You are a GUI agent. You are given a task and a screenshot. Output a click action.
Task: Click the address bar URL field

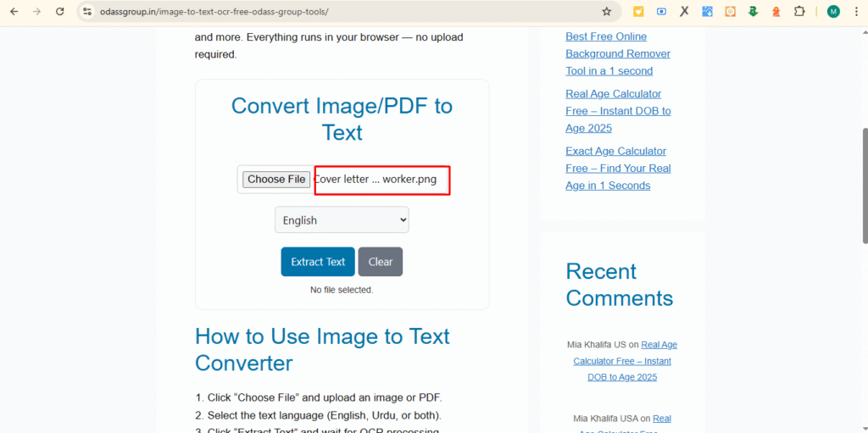coord(339,12)
